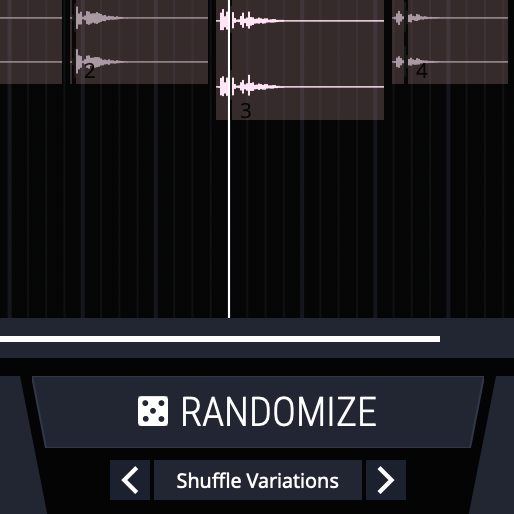Click the number 3 label on the slice
This screenshot has height=514, width=514.
point(246,111)
